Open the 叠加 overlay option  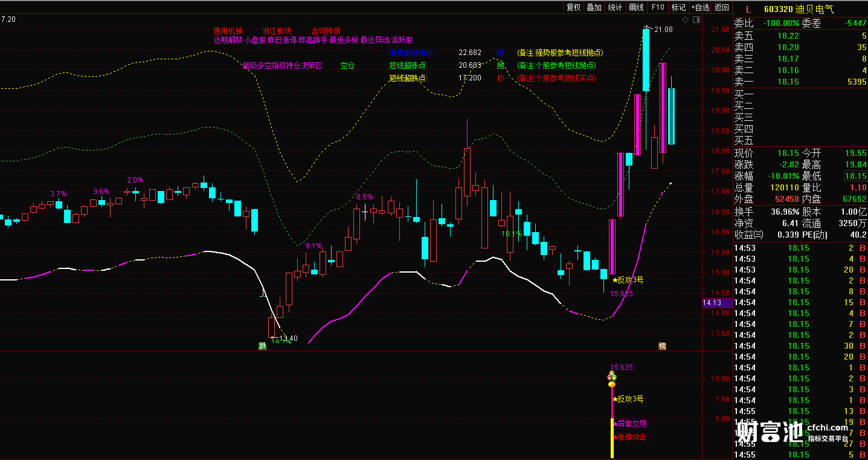(594, 7)
